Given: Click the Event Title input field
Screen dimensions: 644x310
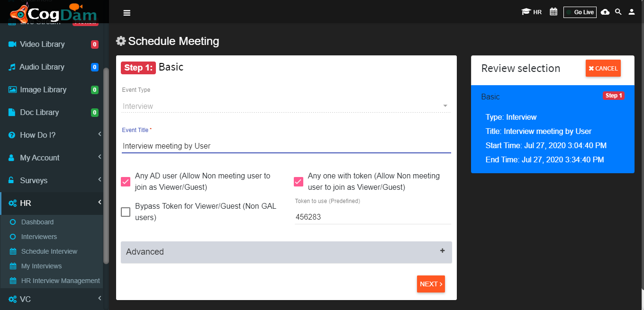Looking at the screenshot, I should [x=286, y=146].
